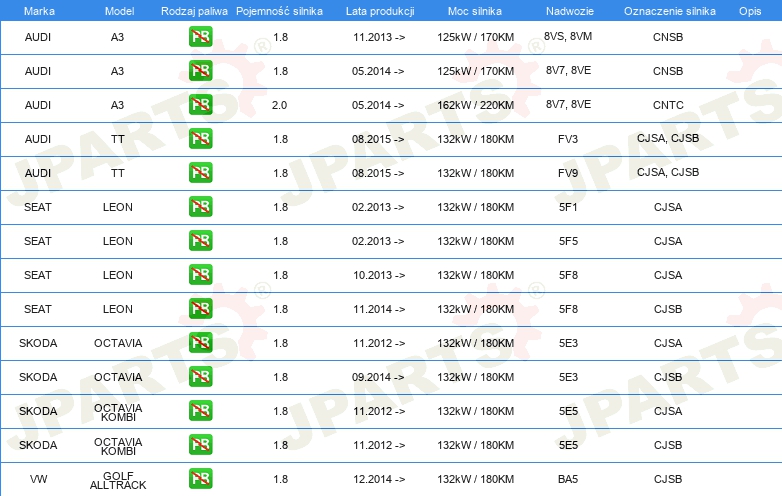Click the SKODA cell in the 09.2014 row

point(38,377)
